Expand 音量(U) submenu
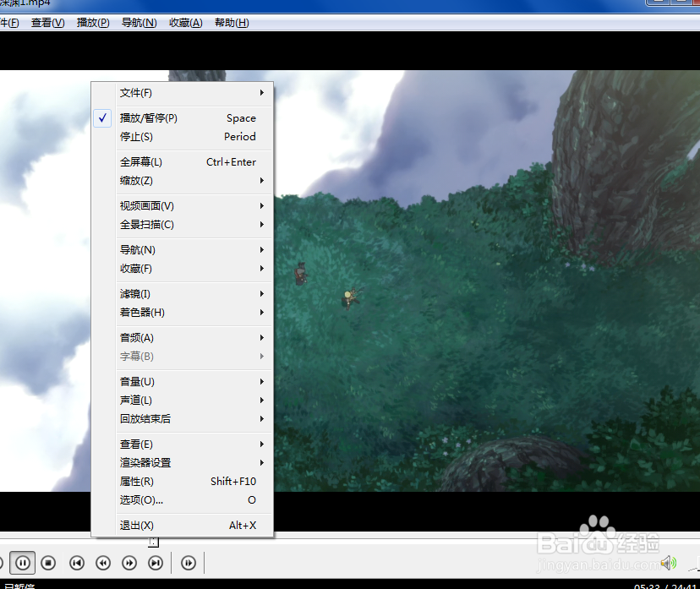The width and height of the screenshot is (700, 589). click(182, 382)
